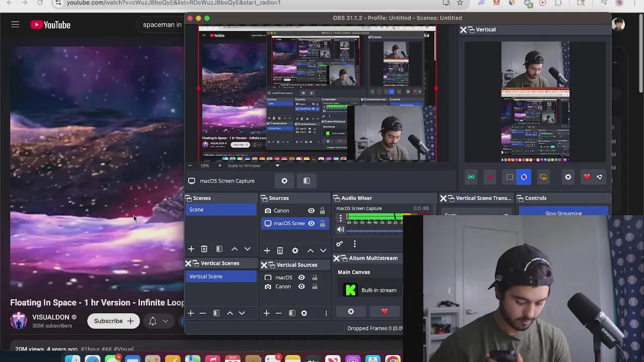Toggle Canon visibility in Vertical Sources
This screenshot has width=644, height=362.
pyautogui.click(x=301, y=287)
